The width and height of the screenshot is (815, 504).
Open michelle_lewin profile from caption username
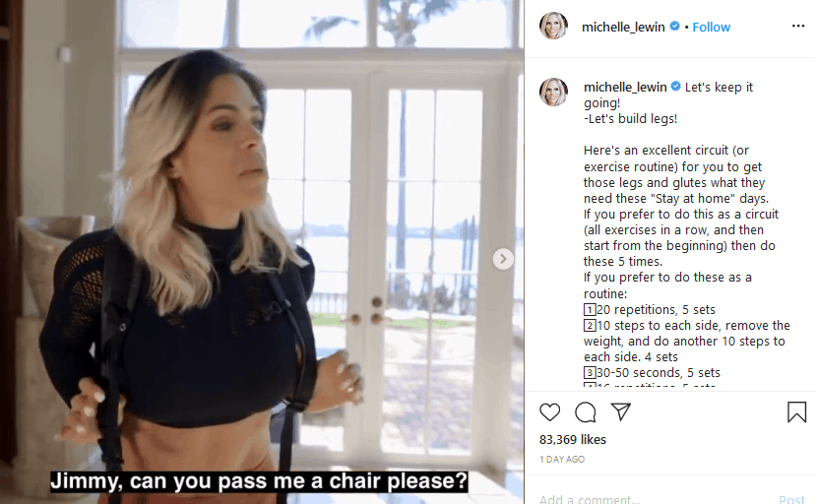[625, 87]
